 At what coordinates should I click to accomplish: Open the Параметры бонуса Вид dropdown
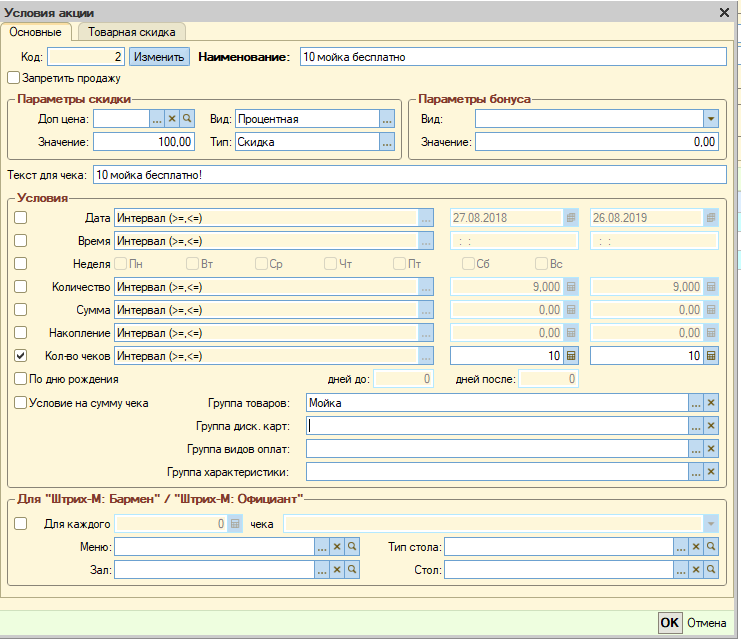[x=711, y=119]
